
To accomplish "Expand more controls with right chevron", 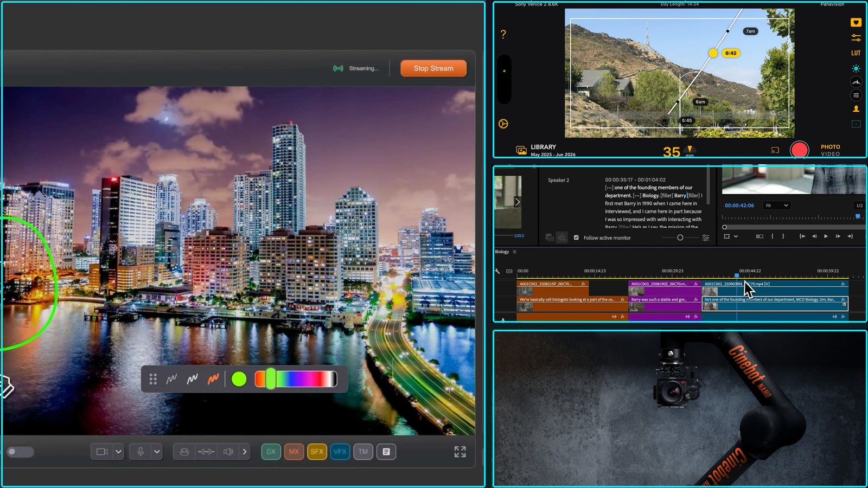I will pos(245,452).
